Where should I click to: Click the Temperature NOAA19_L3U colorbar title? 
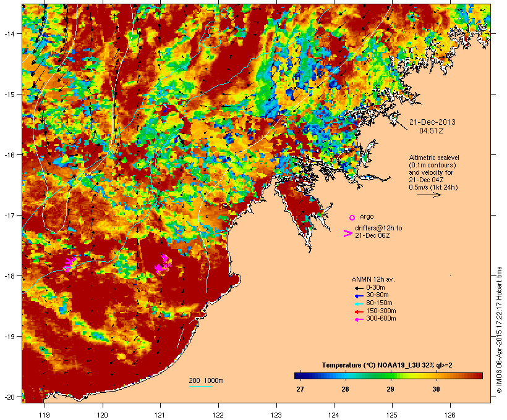click(387, 365)
